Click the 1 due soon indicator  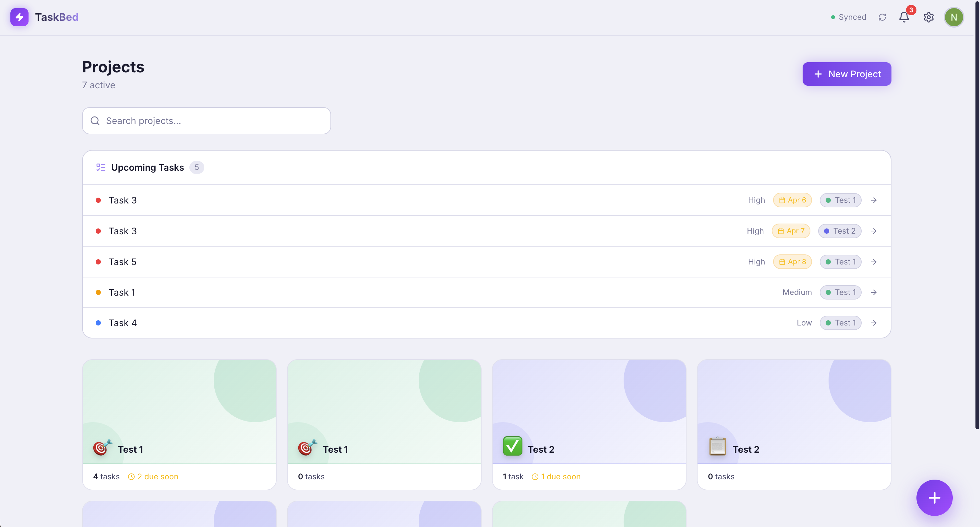[556, 477]
